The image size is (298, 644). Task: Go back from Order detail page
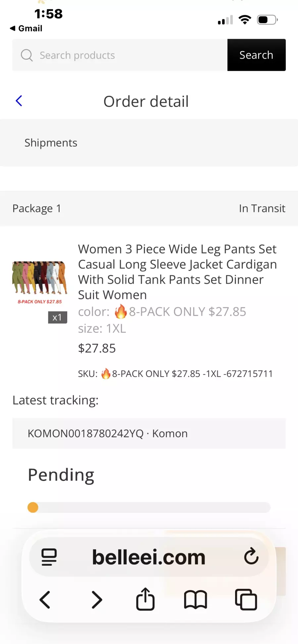coord(19,101)
